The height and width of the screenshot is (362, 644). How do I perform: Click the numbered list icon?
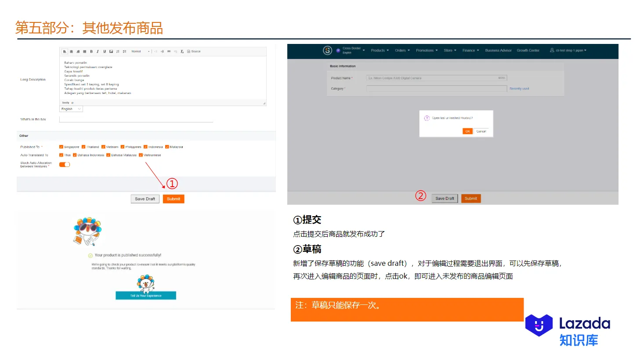pos(117,51)
